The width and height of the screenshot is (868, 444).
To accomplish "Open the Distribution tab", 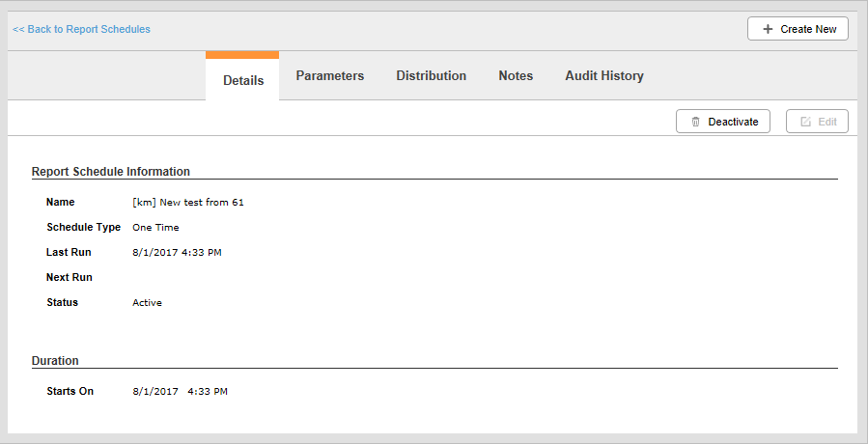I will coord(432,76).
